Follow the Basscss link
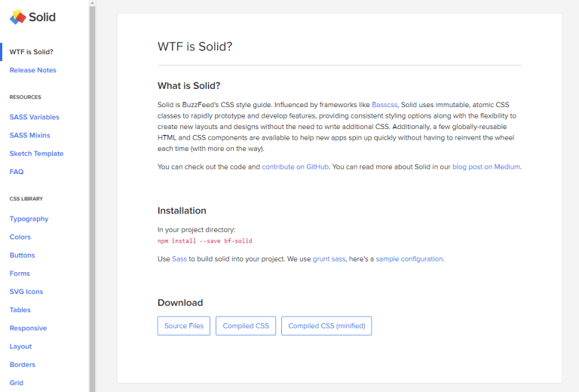The width and height of the screenshot is (579, 392). (x=384, y=105)
